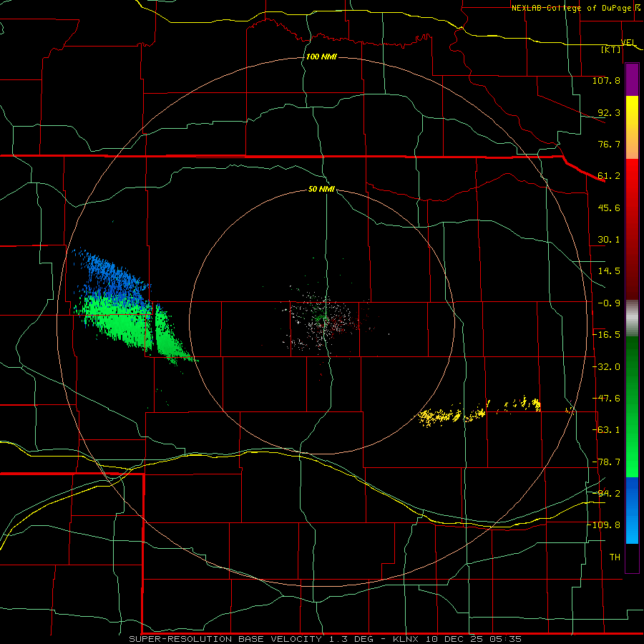This screenshot has width=644, height=644.
Task: Select the 92.3 value on velocity scale
Action: click(x=609, y=112)
